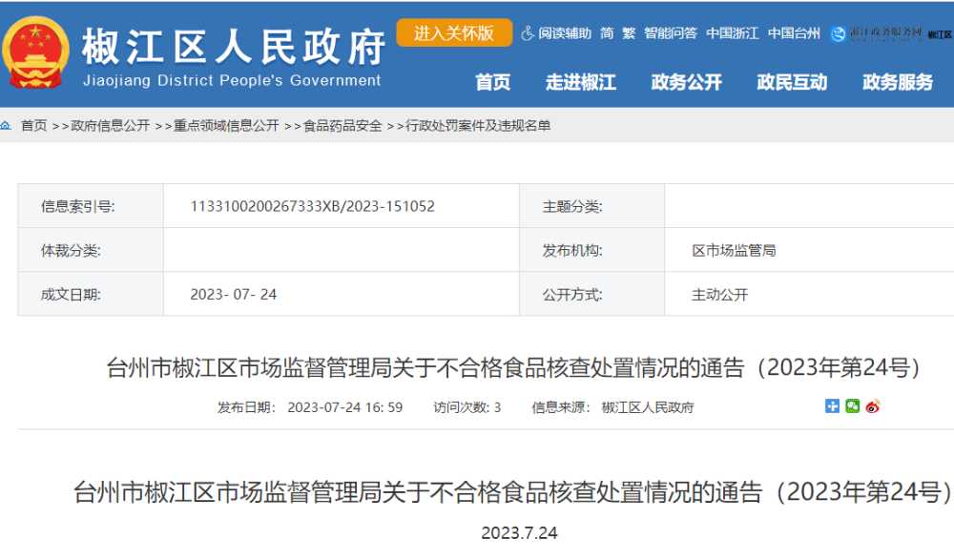Click 政府信息公开 breadcrumb link
The width and height of the screenshot is (954, 560).
pos(111,126)
